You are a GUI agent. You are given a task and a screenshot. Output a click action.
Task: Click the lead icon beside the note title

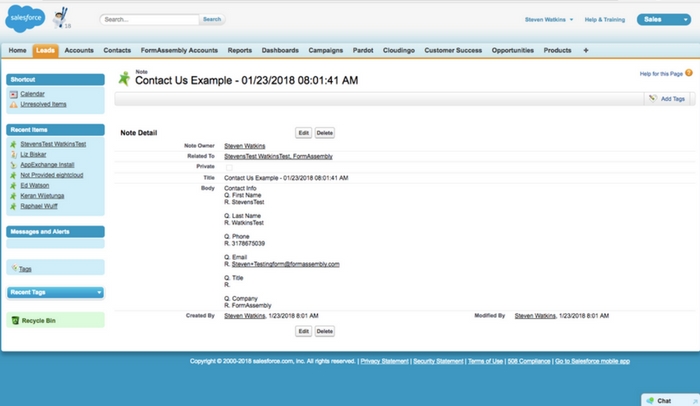click(124, 78)
